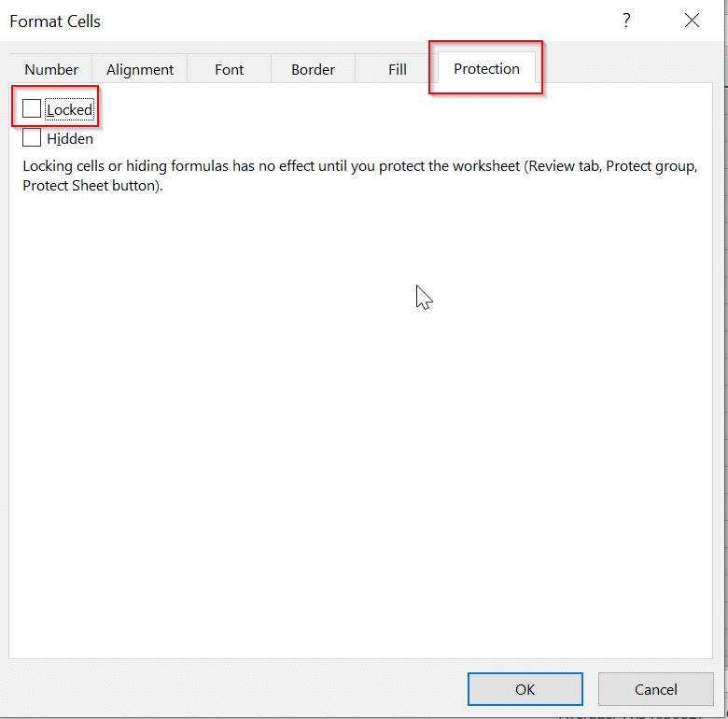Close the Format Cells dialog
728x719 pixels.
(692, 21)
